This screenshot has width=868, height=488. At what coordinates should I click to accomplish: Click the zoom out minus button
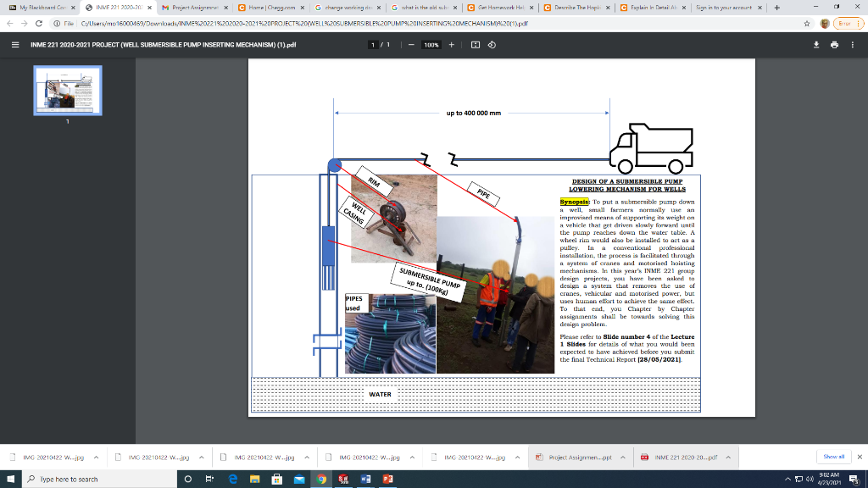click(411, 45)
